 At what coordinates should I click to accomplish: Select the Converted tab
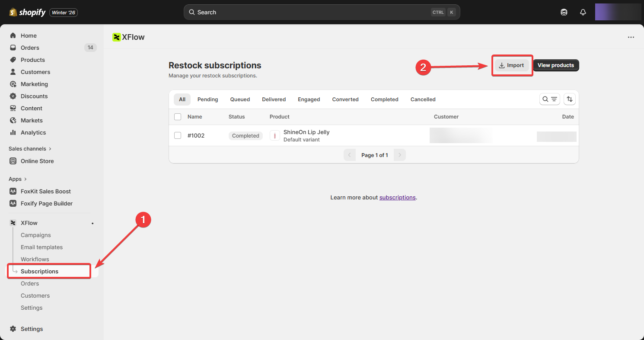[345, 99]
